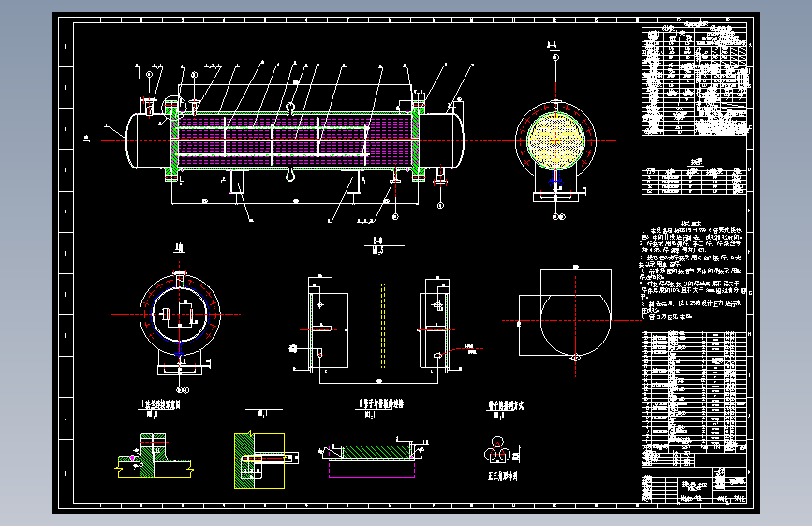Select the small nozzle schedule table
This screenshot has height=526, width=812.
[694, 182]
